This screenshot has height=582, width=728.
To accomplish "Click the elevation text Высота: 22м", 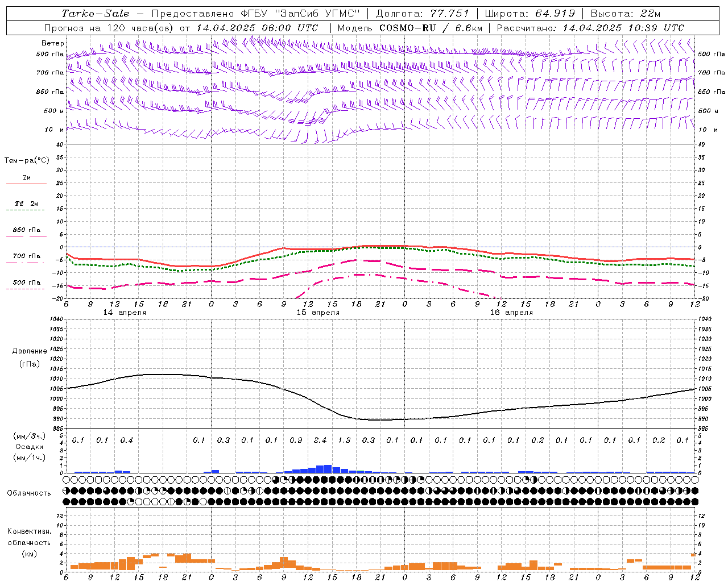I will [x=626, y=14].
